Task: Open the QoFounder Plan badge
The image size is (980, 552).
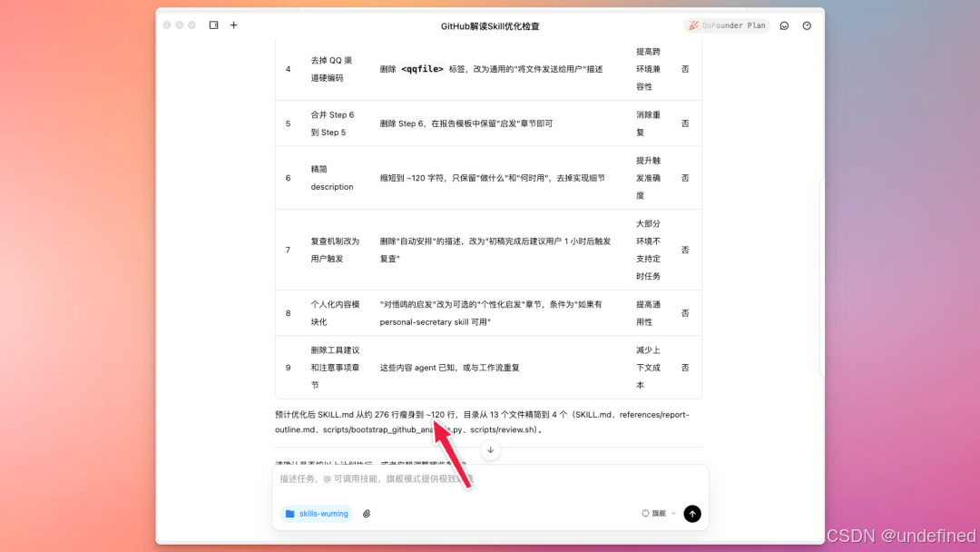Action: [727, 25]
